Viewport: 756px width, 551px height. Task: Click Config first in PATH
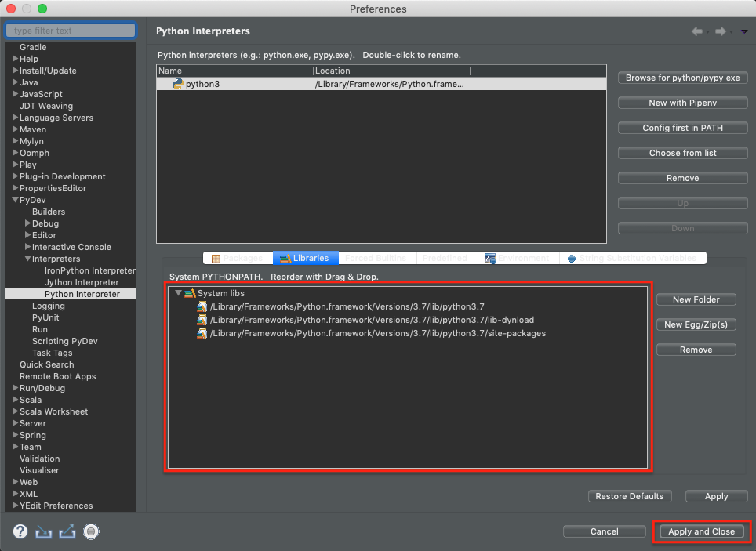tap(683, 128)
